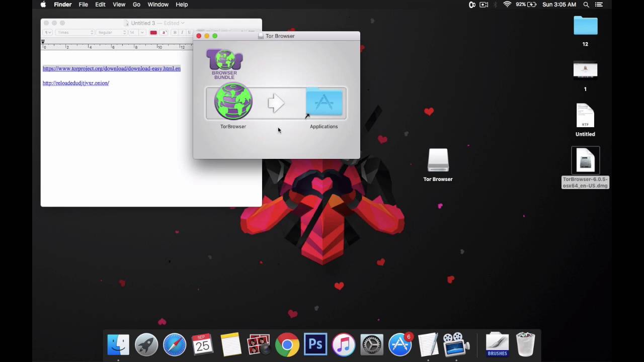Open App Store from the Dock
Viewport: 644px width, 362px height.
400,345
